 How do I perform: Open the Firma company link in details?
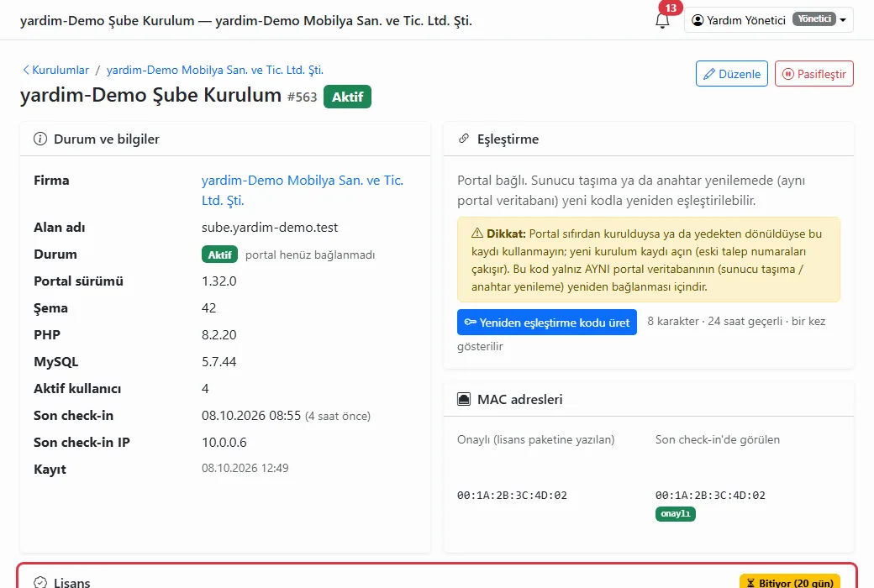(x=302, y=190)
